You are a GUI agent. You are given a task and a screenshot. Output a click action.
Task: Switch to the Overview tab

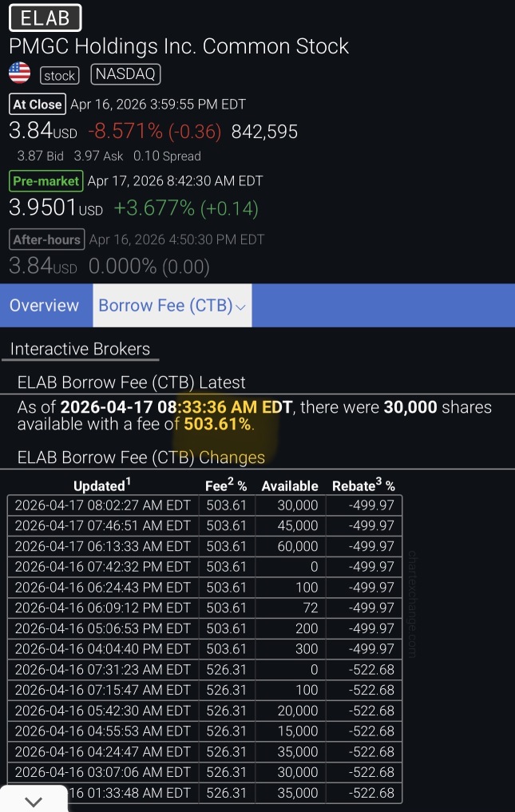coord(45,306)
